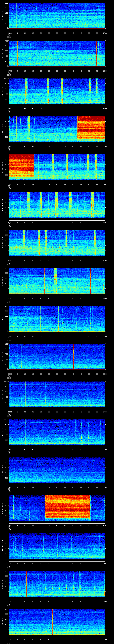
Task: Click the yellow burst near 29s in 2:23:00 panel
Action: coord(55,281)
